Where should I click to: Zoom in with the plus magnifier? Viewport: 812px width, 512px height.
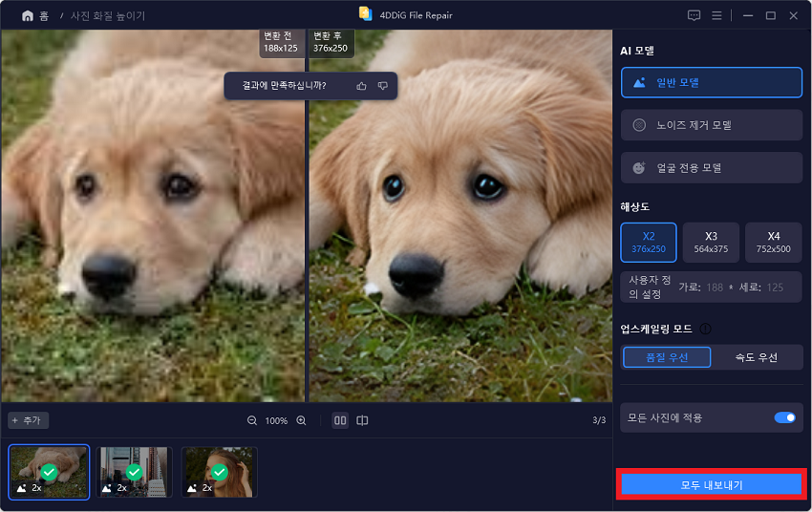click(x=301, y=421)
